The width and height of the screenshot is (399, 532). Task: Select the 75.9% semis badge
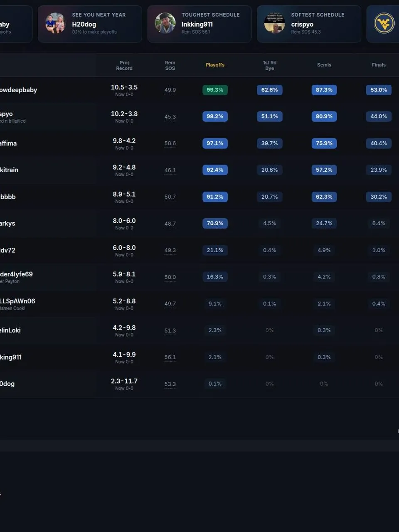pos(324,143)
